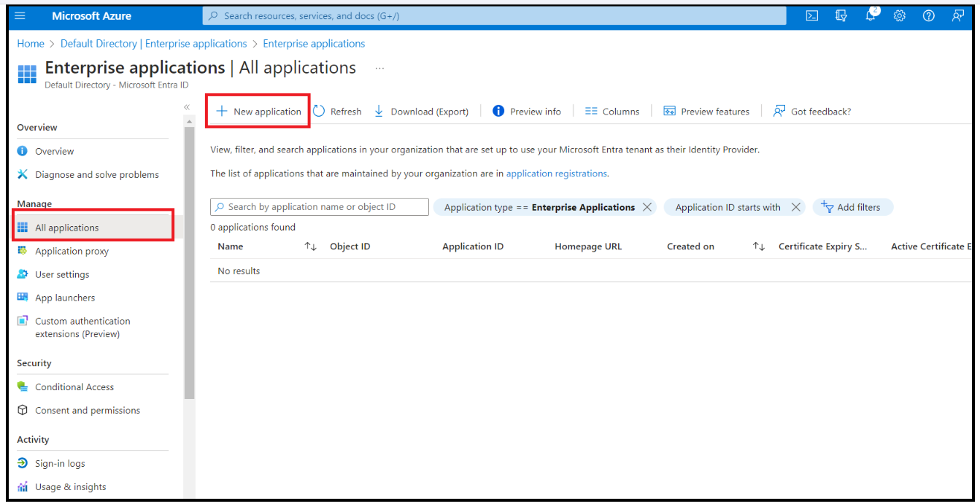Click Default Directory | Enterprise applications breadcrumb

pyautogui.click(x=154, y=44)
